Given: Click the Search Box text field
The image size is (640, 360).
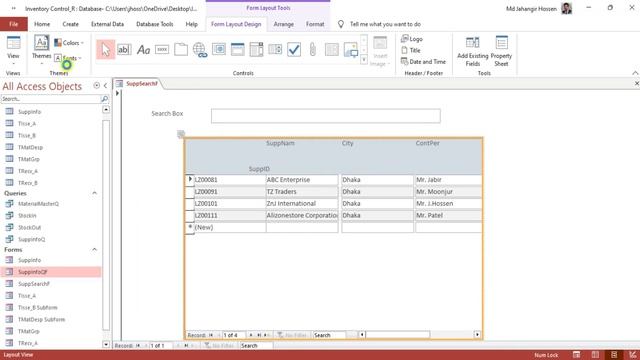Looking at the screenshot, I should point(326,116).
